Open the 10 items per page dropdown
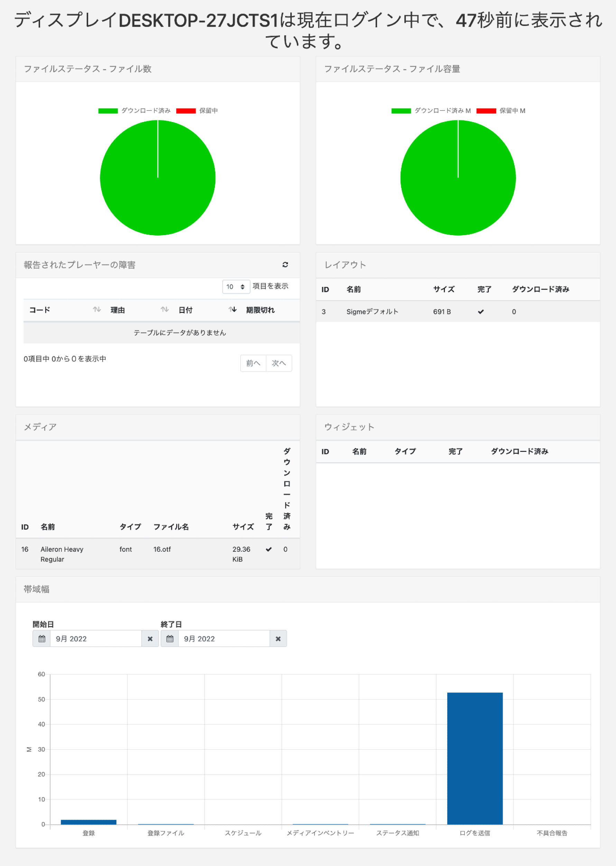The width and height of the screenshot is (616, 866). click(235, 286)
